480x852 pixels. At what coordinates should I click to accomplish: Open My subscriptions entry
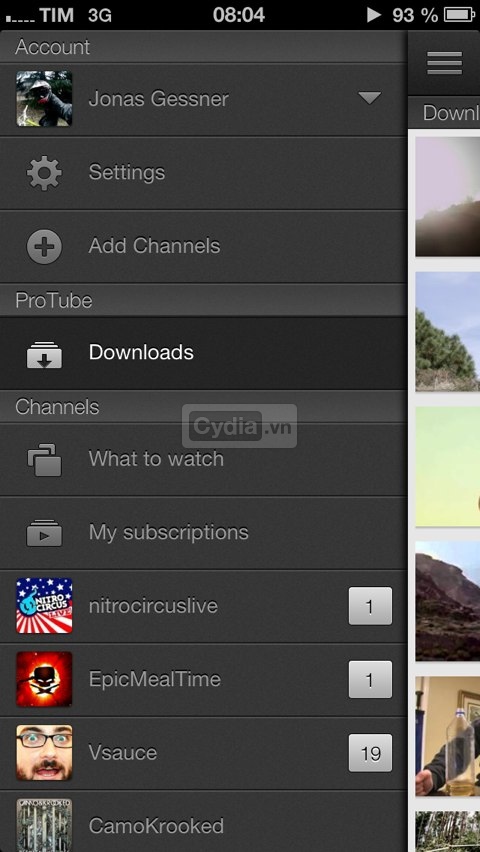click(203, 532)
